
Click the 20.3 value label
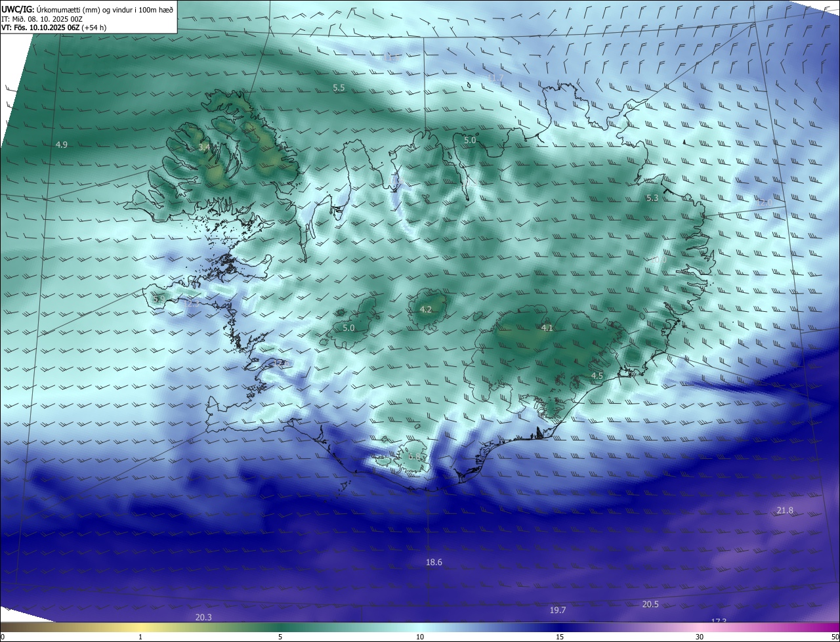pos(203,617)
